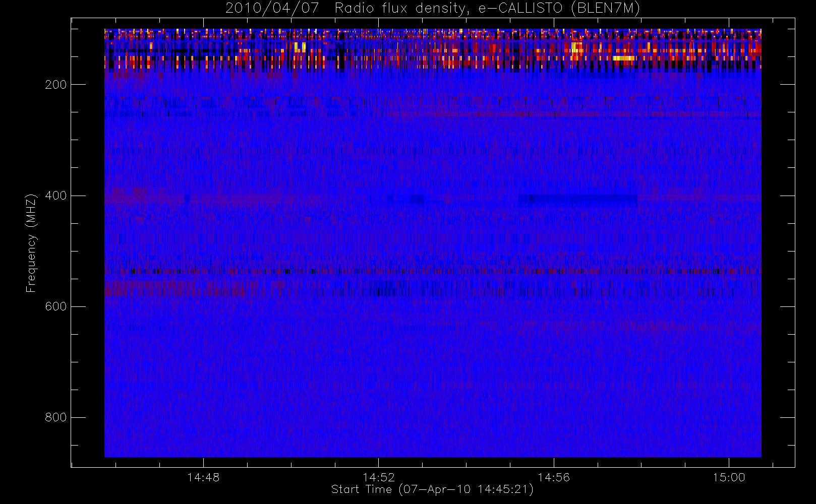Click the 14:56 time tick label
816x504 pixels.
click(554, 477)
